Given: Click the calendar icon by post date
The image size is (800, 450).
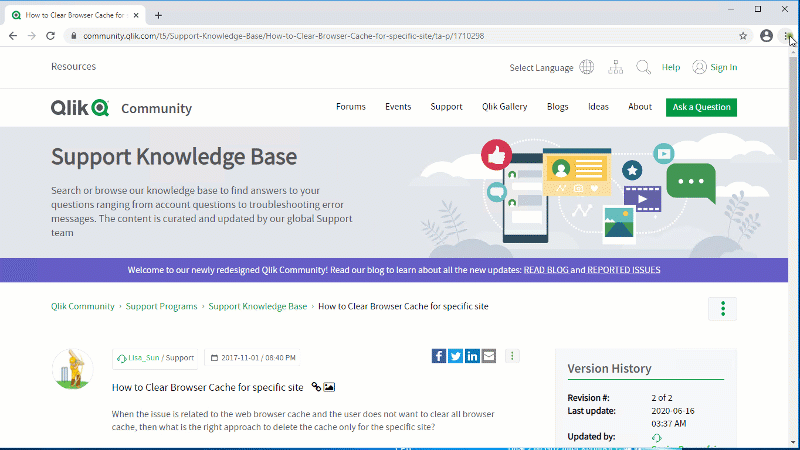Looking at the screenshot, I should (x=214, y=358).
